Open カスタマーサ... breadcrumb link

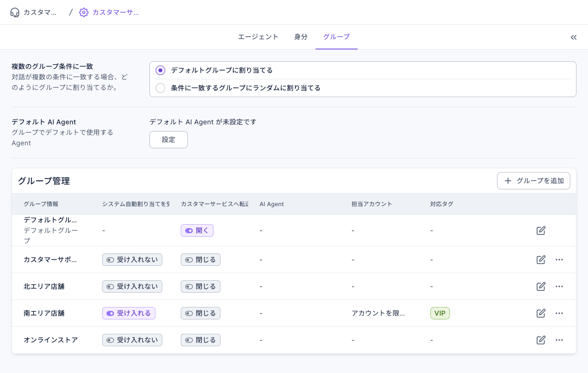[x=115, y=12]
